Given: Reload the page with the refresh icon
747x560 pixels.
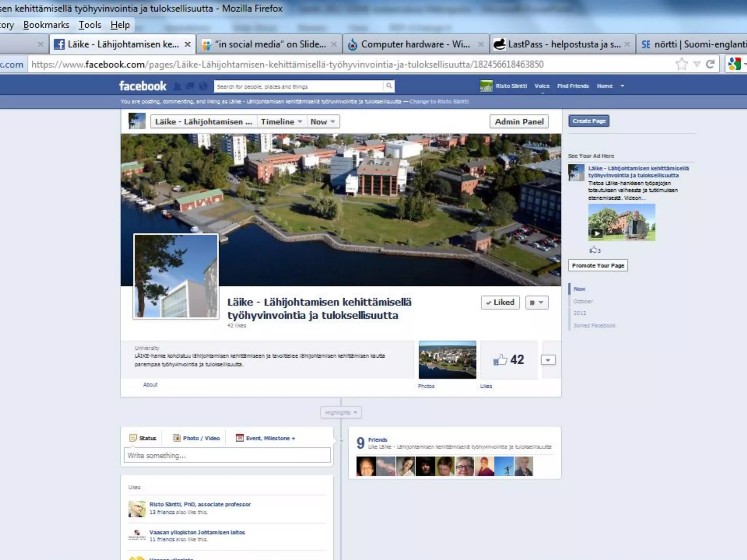Looking at the screenshot, I should [x=710, y=65].
